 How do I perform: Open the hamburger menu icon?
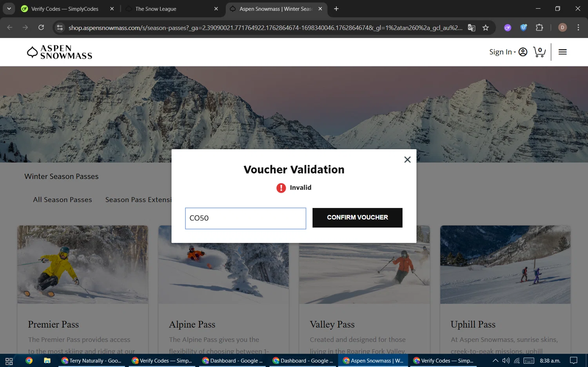tap(563, 52)
